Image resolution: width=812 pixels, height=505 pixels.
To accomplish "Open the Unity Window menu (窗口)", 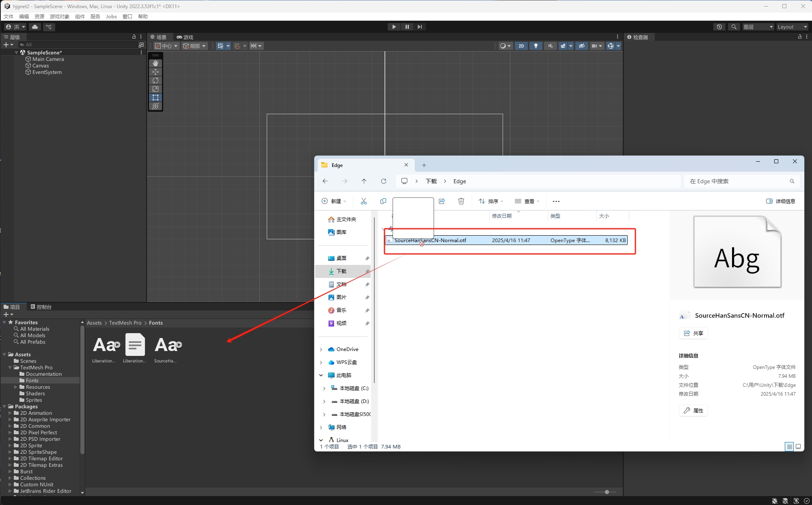I will click(127, 16).
